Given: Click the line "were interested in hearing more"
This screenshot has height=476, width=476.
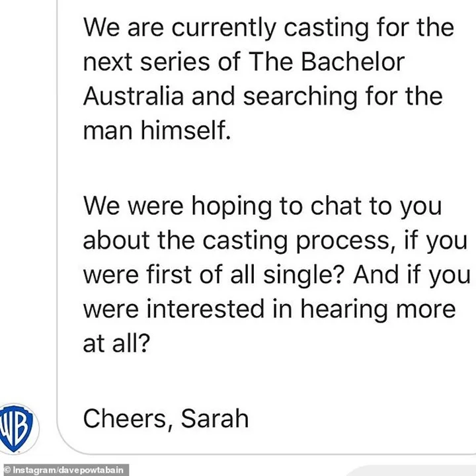Looking at the screenshot, I should click(270, 309).
